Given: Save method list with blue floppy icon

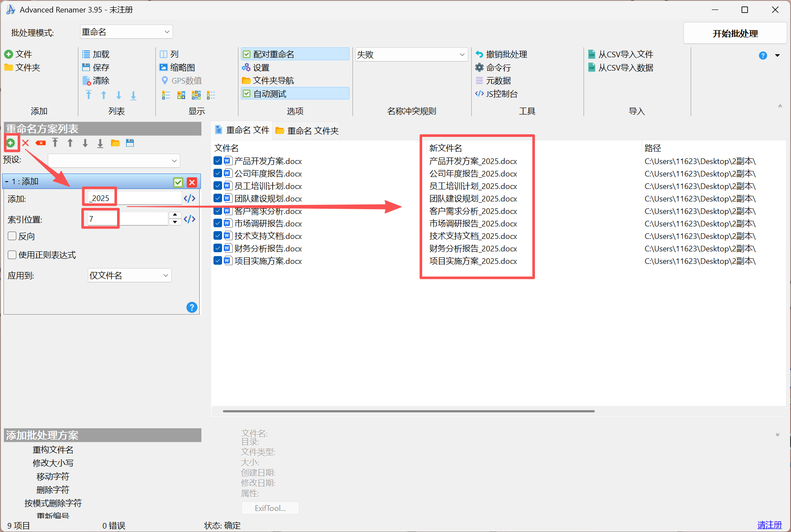Looking at the screenshot, I should click(130, 143).
